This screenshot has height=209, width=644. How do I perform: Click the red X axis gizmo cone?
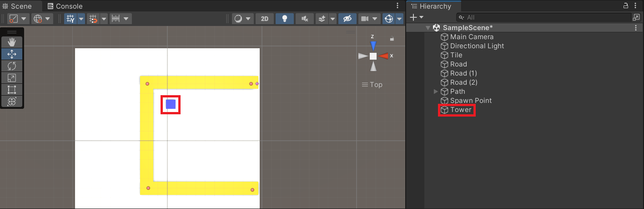click(x=384, y=56)
